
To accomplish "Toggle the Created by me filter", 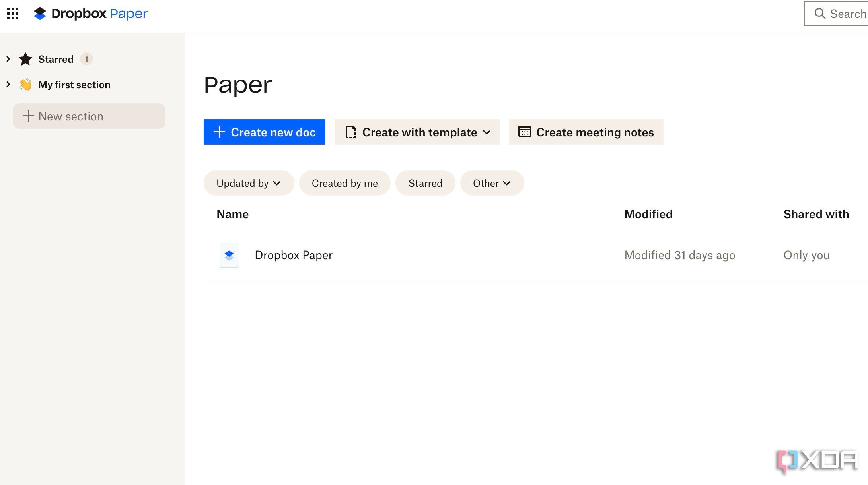I will point(344,183).
